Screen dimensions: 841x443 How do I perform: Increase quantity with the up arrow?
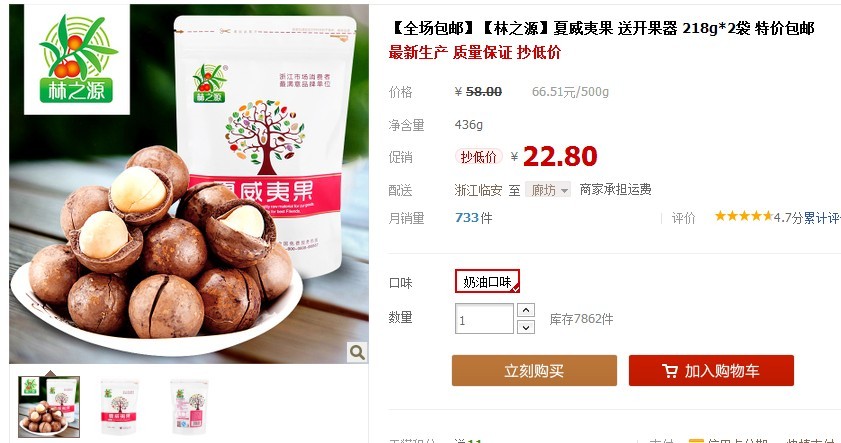point(526,310)
